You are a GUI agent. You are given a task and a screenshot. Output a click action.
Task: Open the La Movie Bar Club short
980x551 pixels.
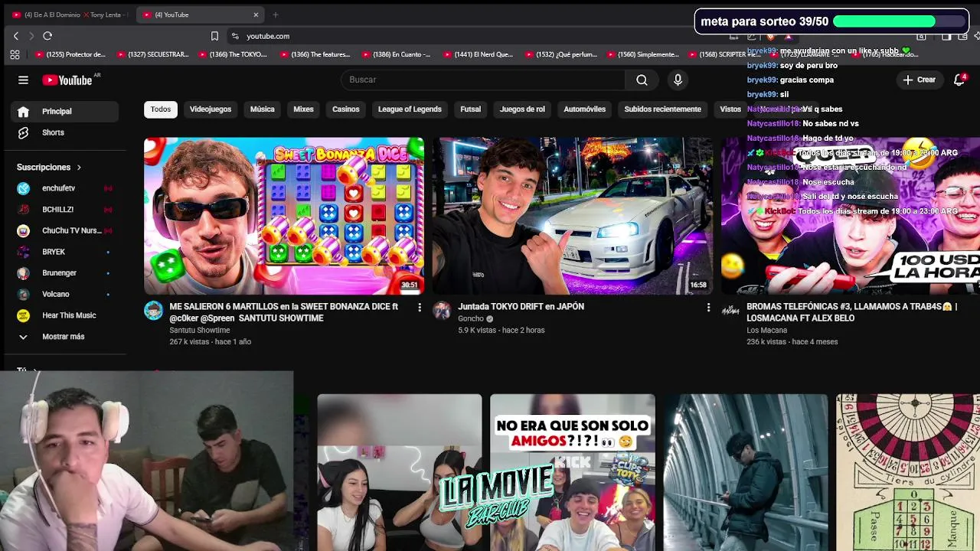[400, 472]
